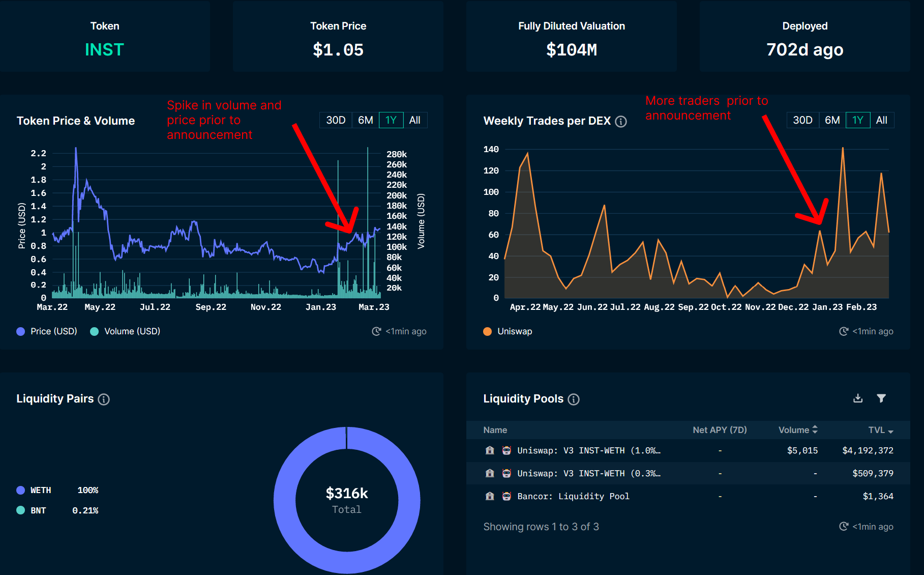Image resolution: width=924 pixels, height=575 pixels.
Task: Select 6M range on Token Price & Volume
Action: coord(366,120)
